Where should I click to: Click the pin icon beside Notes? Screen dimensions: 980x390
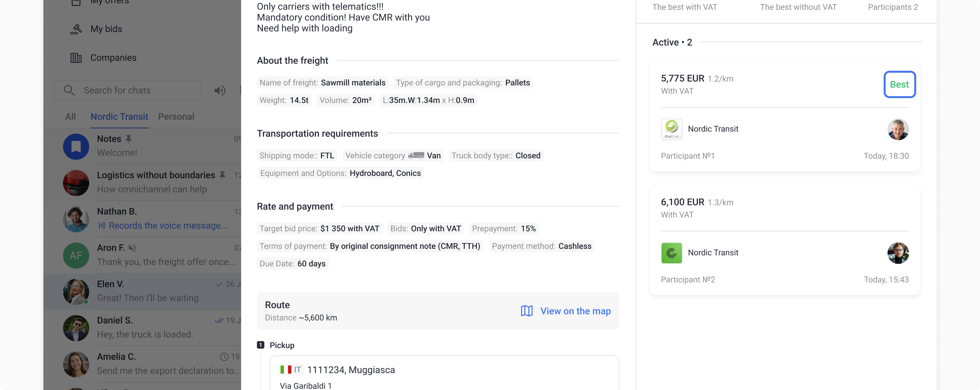coord(129,139)
